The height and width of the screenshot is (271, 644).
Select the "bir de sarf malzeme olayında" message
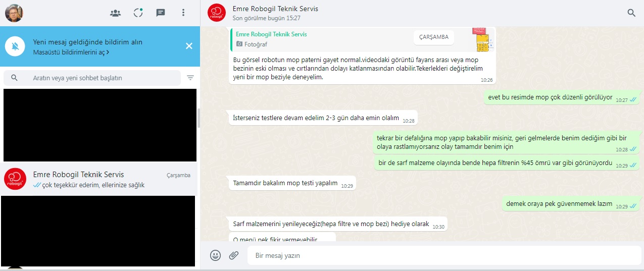coord(507,163)
